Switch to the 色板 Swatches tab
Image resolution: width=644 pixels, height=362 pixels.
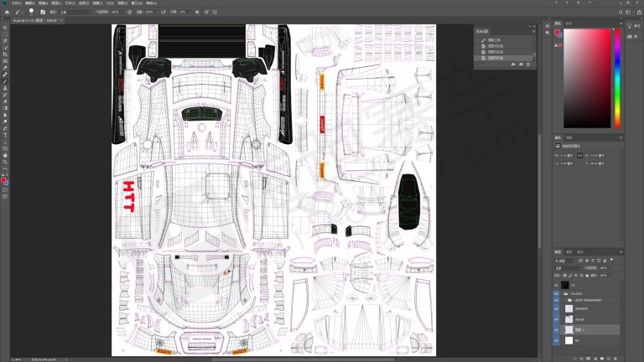click(x=569, y=23)
